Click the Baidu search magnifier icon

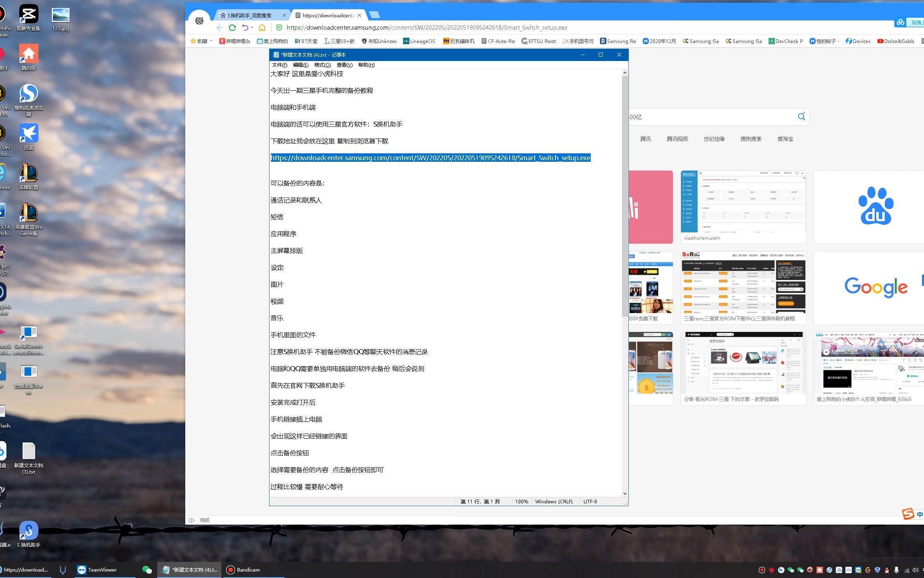point(801,117)
